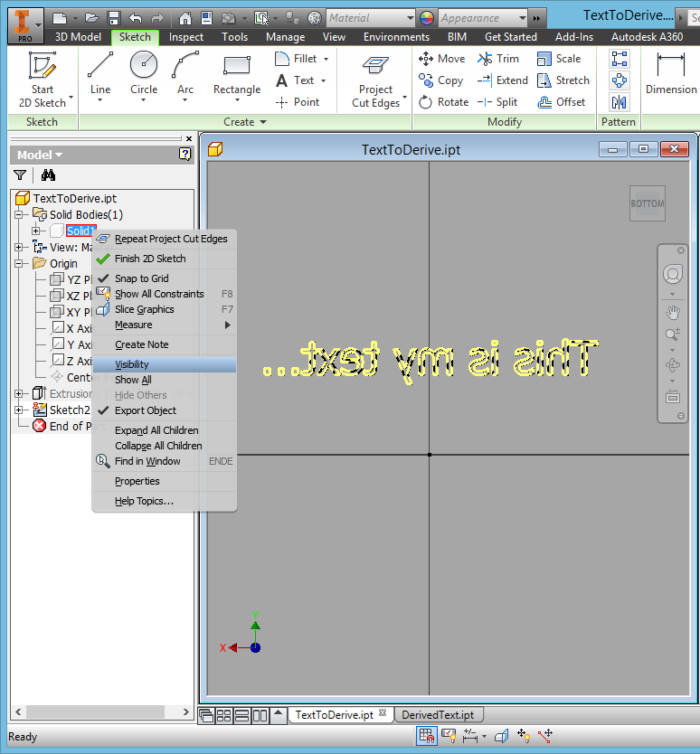This screenshot has height=754, width=700.
Task: Open the Environments ribbon tab
Action: coord(396,37)
